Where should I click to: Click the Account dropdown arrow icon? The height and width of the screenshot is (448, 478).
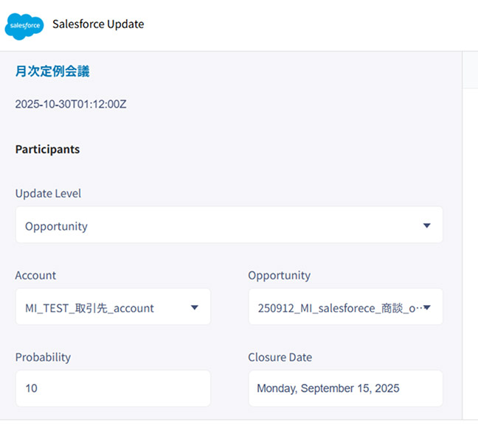tap(195, 307)
